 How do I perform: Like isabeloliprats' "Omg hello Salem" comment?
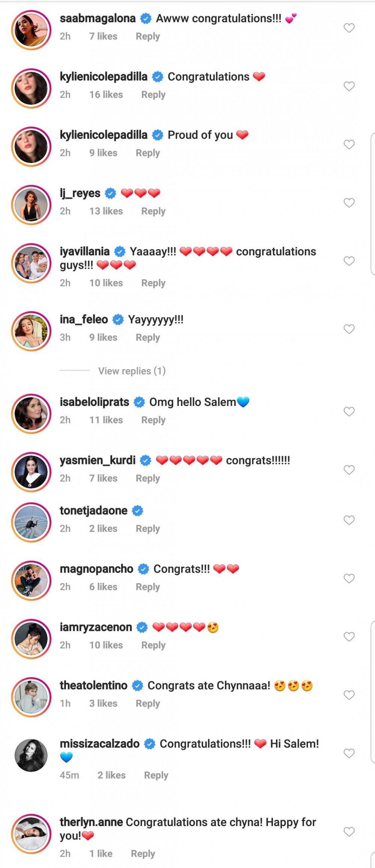(x=349, y=412)
